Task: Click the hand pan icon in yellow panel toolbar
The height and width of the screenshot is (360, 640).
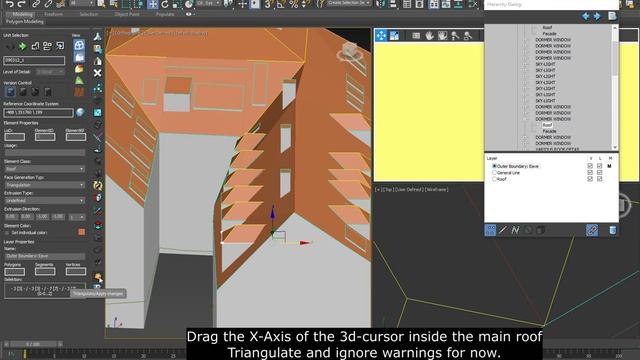Action: click(429, 36)
